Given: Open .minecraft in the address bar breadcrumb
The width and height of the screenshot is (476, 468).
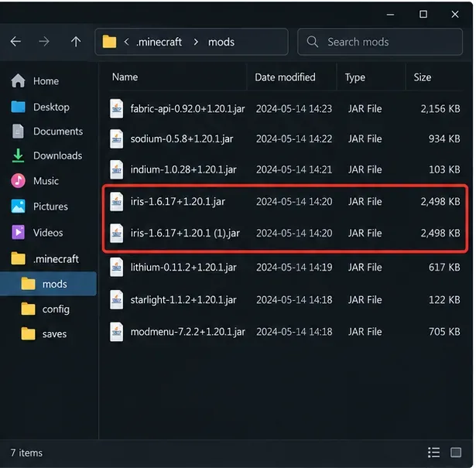Looking at the screenshot, I should [159, 42].
